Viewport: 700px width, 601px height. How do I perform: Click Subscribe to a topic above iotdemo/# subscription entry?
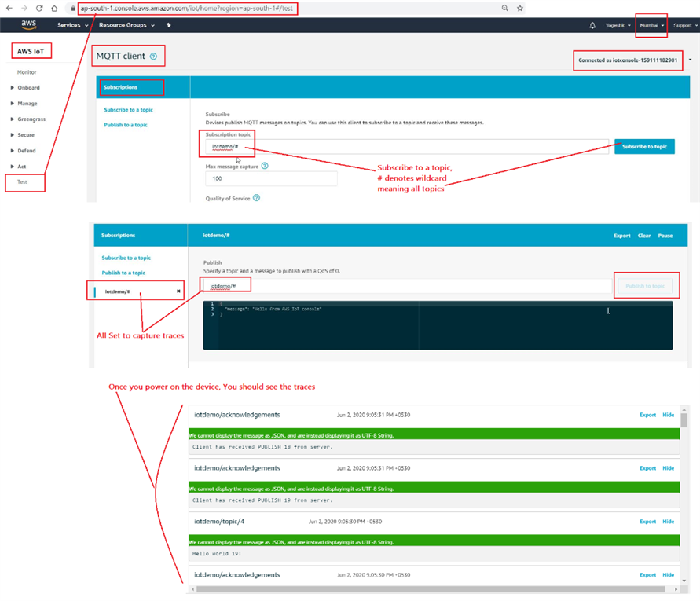[126, 258]
